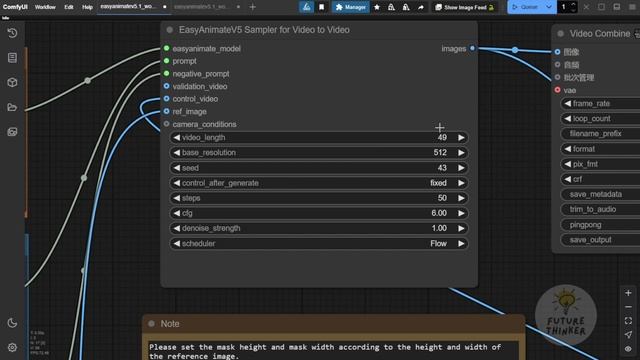Change control_after_generate to next option
Image resolution: width=640 pixels, height=360 pixels.
point(461,183)
